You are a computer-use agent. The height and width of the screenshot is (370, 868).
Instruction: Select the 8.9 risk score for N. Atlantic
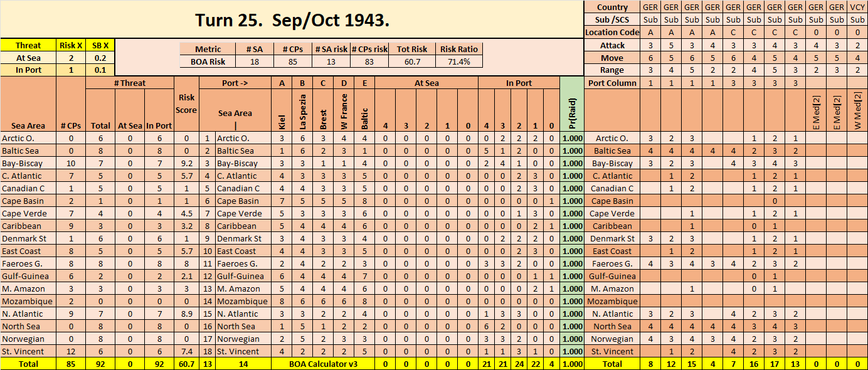coord(186,314)
